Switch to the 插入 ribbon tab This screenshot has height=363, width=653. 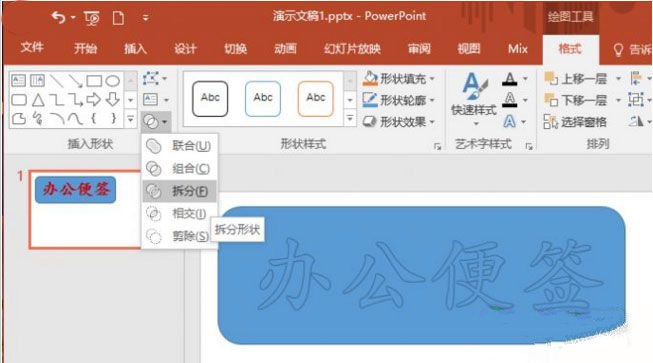(135, 48)
